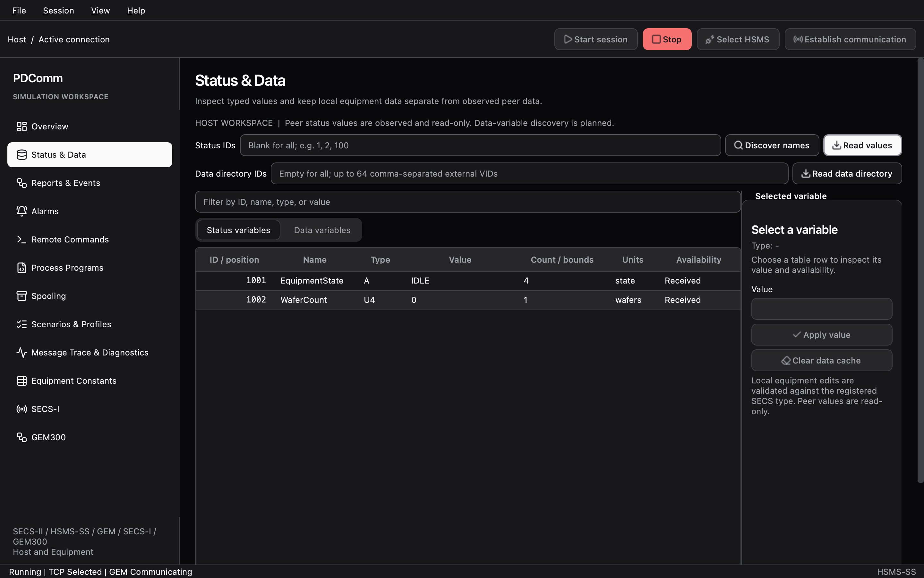Click the Running status bar text

tap(25, 572)
